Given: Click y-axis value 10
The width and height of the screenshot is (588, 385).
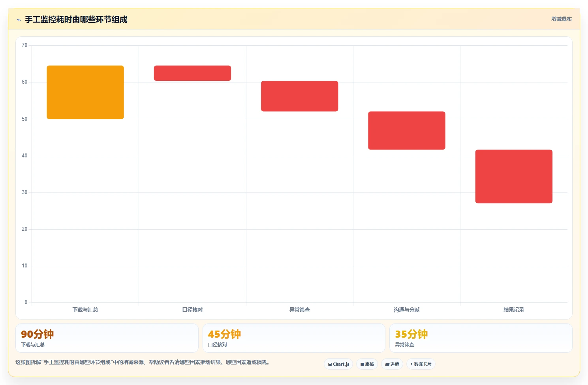Looking at the screenshot, I should pyautogui.click(x=24, y=266).
